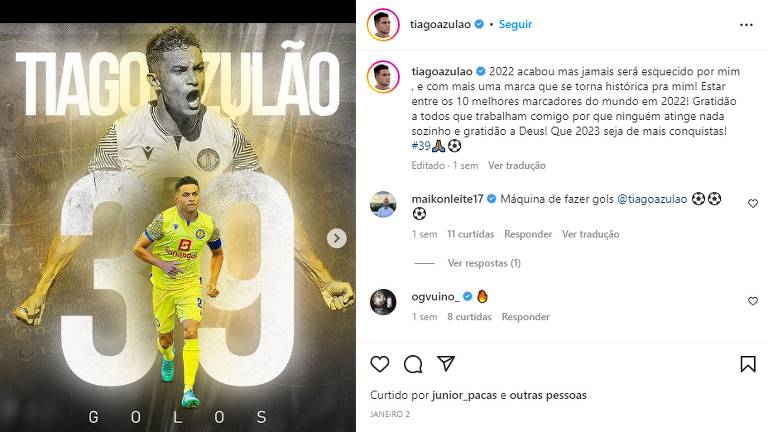
Task: Share post with paper plane icon
Action: pos(446,364)
